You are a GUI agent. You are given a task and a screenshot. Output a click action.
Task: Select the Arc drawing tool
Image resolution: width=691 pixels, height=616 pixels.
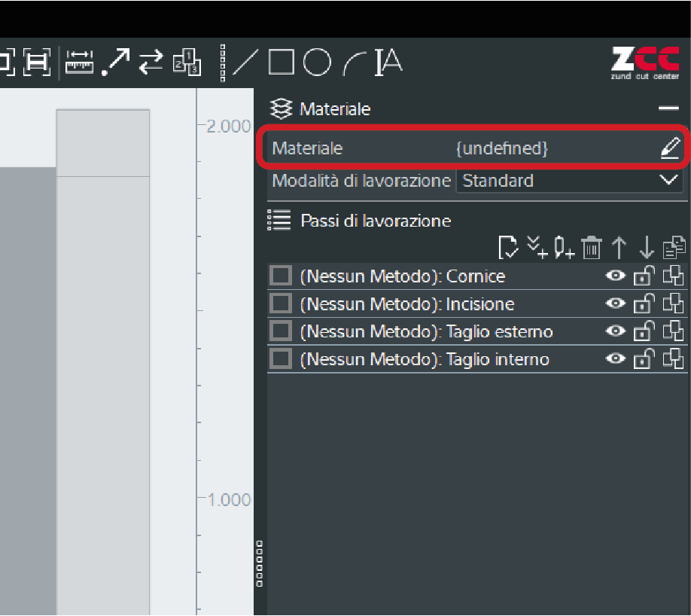tap(355, 63)
